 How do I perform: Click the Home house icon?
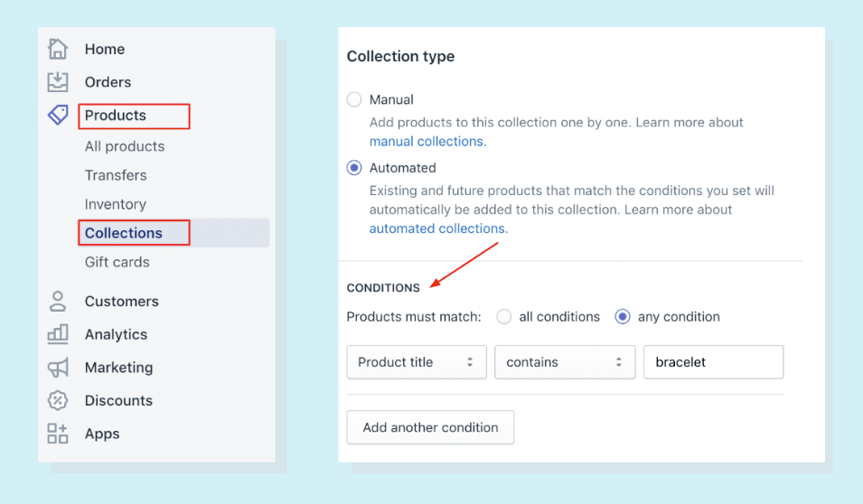click(x=58, y=49)
